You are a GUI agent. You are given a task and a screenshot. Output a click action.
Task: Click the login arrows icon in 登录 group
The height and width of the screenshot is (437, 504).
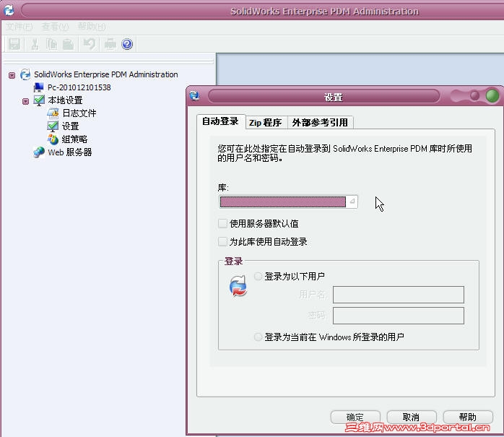238,285
